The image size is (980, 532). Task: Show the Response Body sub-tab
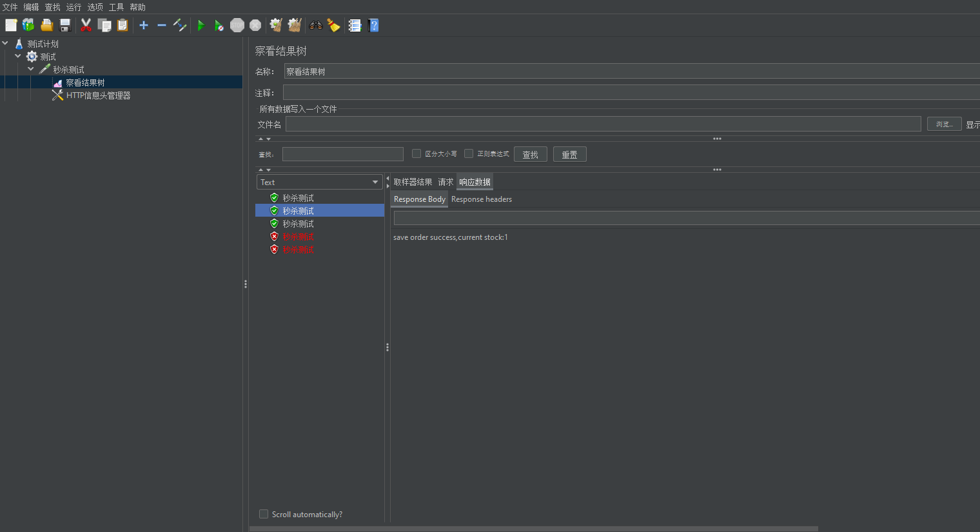pos(419,199)
